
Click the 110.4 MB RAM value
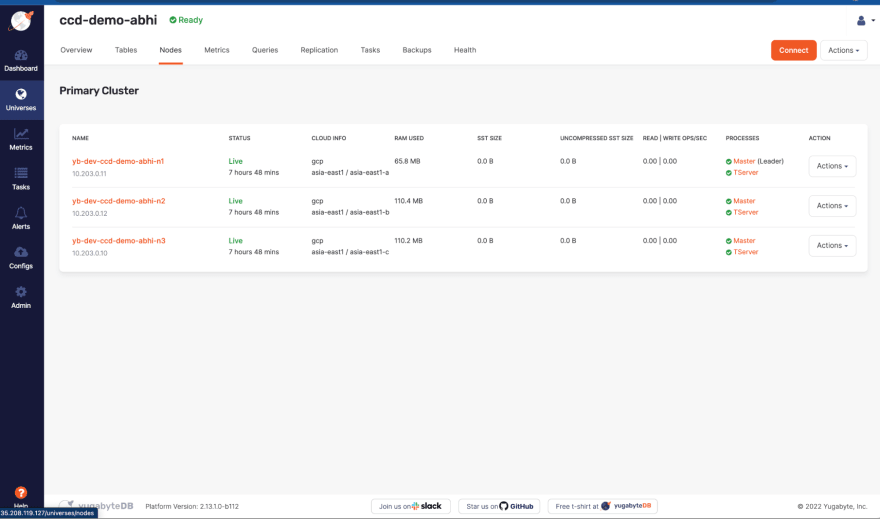(x=409, y=201)
